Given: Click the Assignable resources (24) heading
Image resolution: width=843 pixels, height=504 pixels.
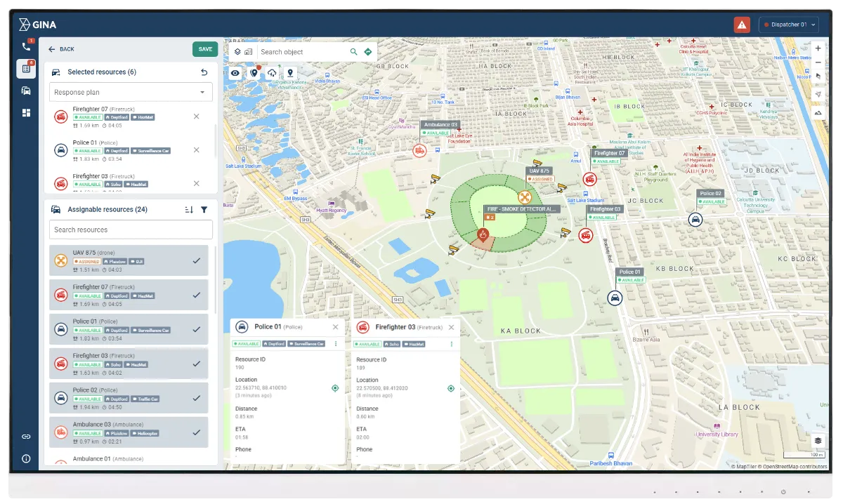Looking at the screenshot, I should coord(107,209).
